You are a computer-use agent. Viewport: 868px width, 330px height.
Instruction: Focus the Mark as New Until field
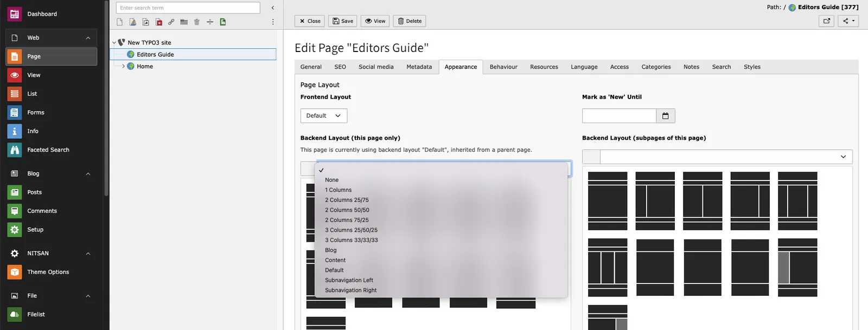pos(619,116)
